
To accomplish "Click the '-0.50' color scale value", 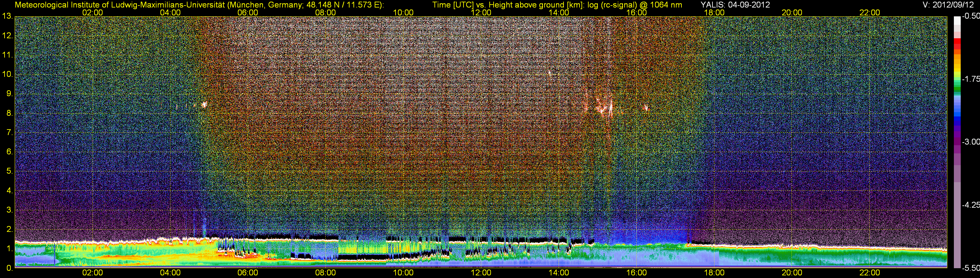I will 971,16.
